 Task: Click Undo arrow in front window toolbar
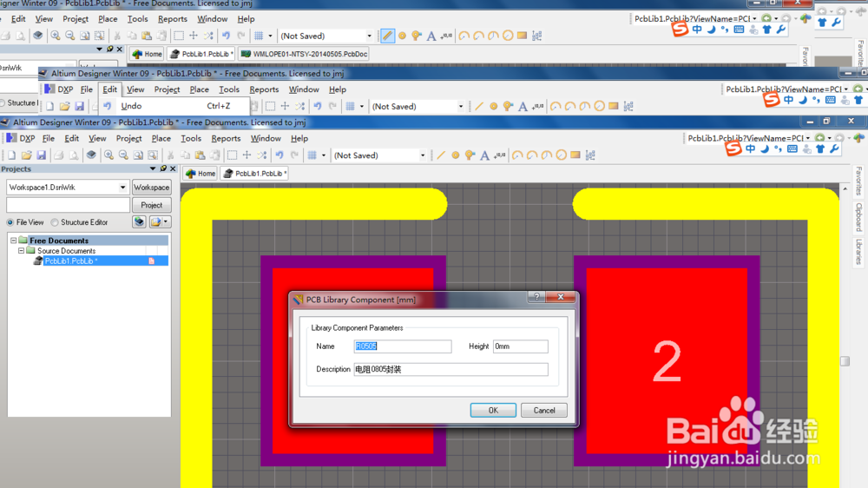(279, 155)
